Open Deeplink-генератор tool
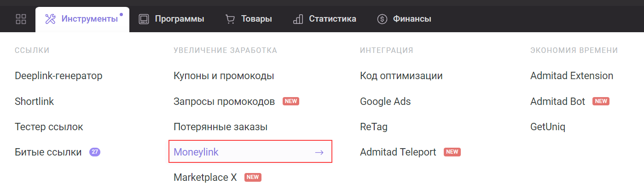The width and height of the screenshot is (644, 196). pyautogui.click(x=58, y=76)
